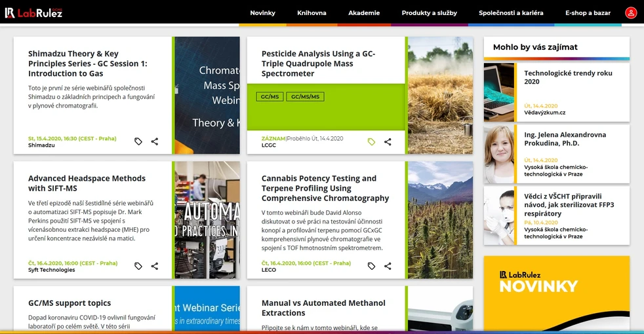Click the laptop thumbnail in sidebar
644x334 pixels.
498,92
